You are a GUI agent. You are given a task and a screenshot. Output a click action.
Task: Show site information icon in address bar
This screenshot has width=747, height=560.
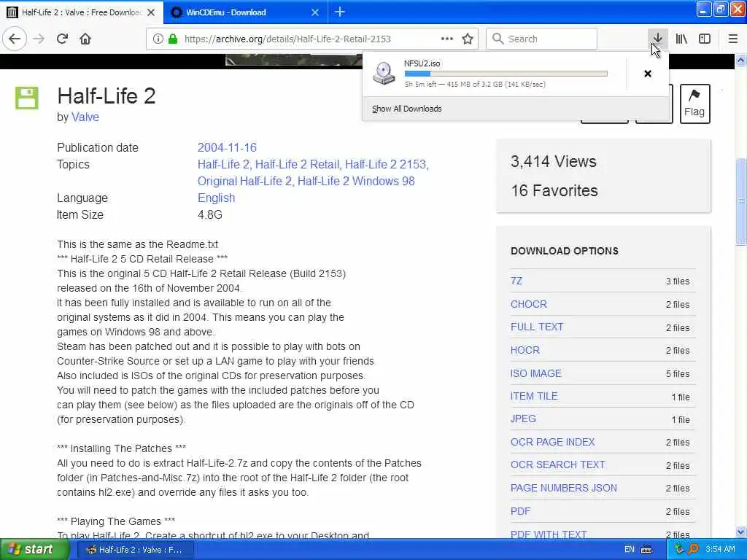coord(158,39)
